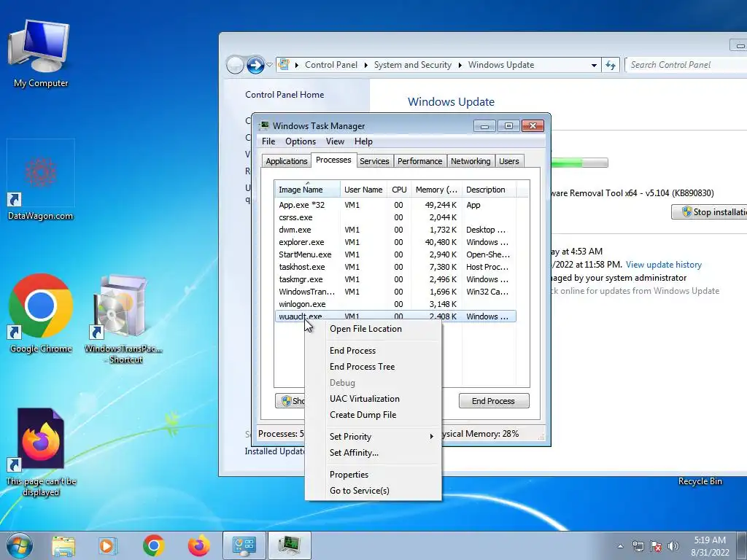The image size is (747, 560).
Task: Select the explorer.exe process row
Action: (395, 242)
